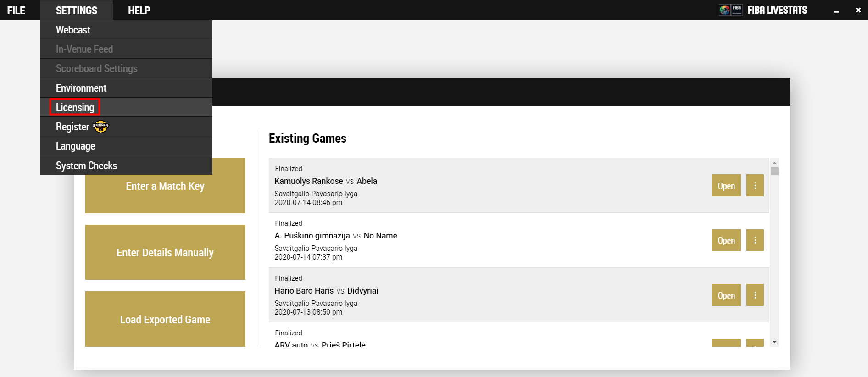
Task: Minimize the FIBA LiveStats window
Action: tap(836, 11)
